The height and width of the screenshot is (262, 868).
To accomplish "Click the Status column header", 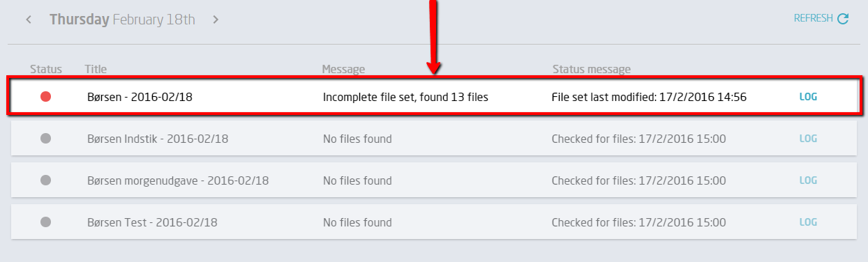I will tap(46, 69).
